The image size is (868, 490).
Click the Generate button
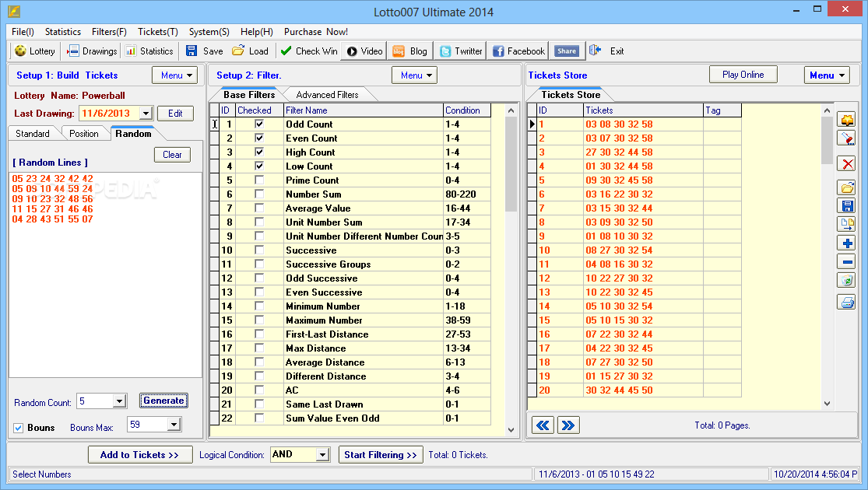[x=163, y=401]
